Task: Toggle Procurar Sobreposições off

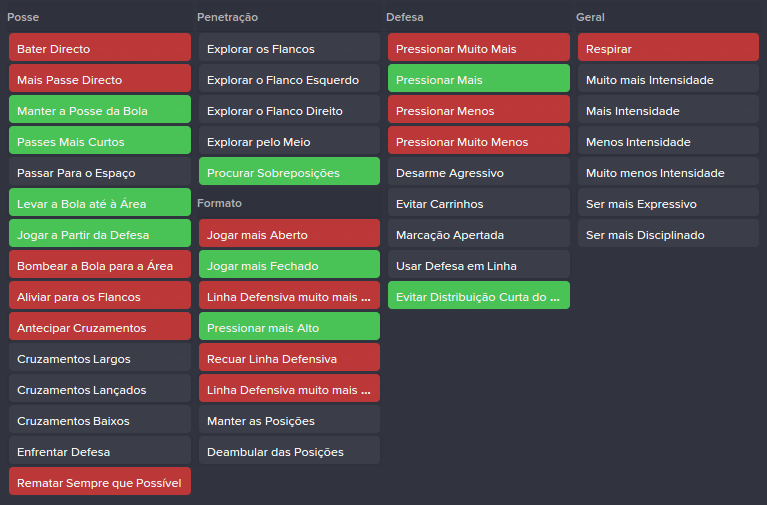Action: 290,172
